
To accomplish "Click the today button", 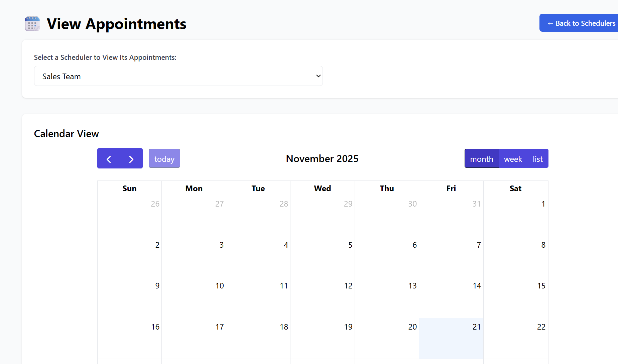I will pos(164,158).
